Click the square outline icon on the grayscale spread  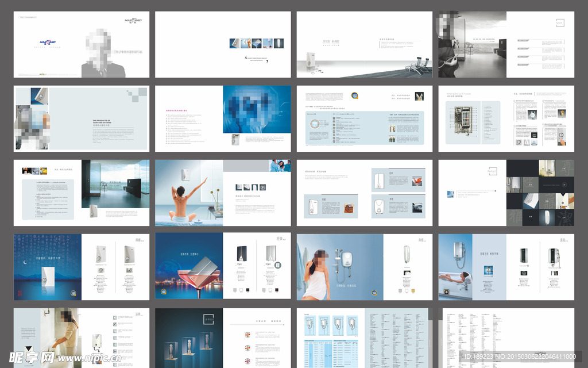coord(560,22)
